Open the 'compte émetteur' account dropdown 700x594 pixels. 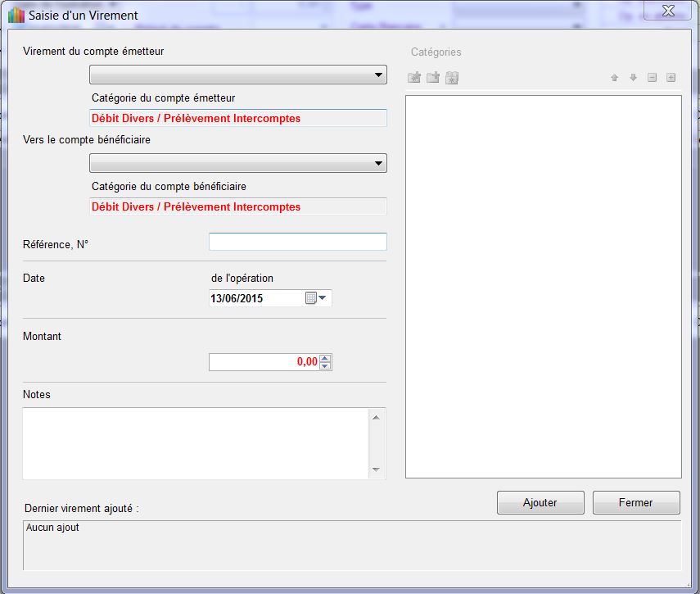[237, 75]
